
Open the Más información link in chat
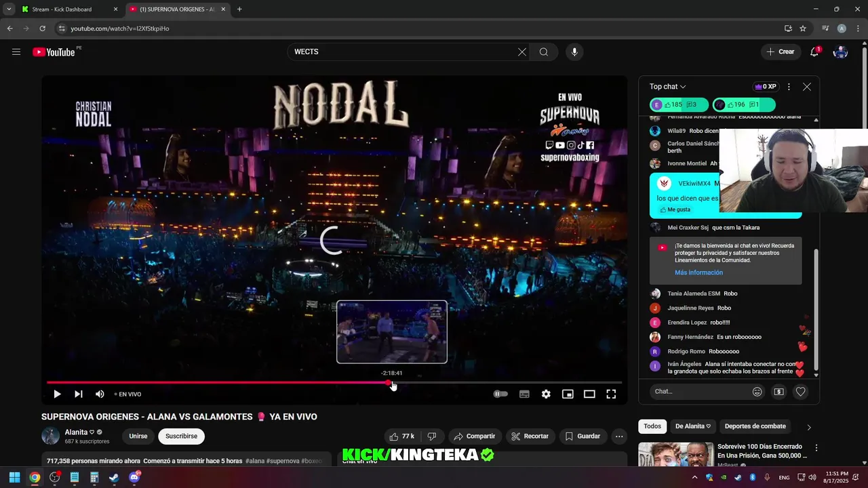coord(698,272)
